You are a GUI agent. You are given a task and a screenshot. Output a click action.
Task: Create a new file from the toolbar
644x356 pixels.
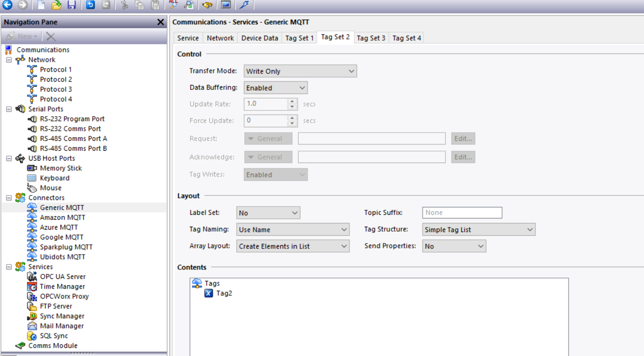[41, 5]
